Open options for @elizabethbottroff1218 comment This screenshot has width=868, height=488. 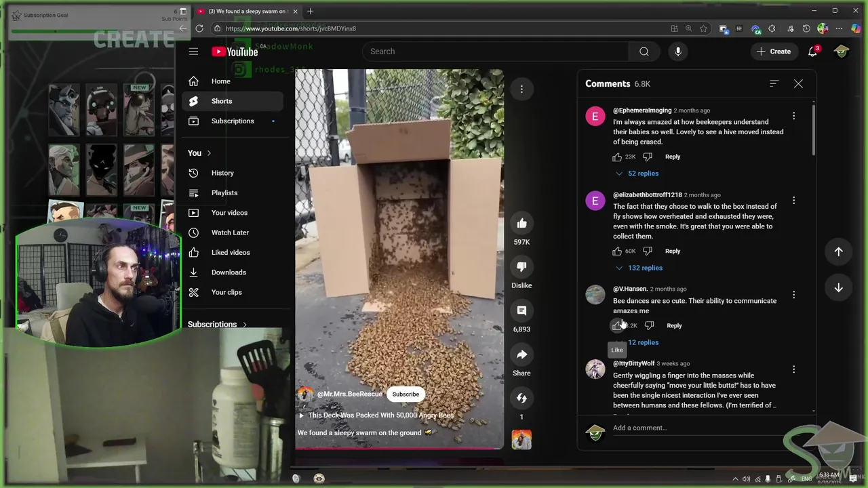[x=794, y=201]
